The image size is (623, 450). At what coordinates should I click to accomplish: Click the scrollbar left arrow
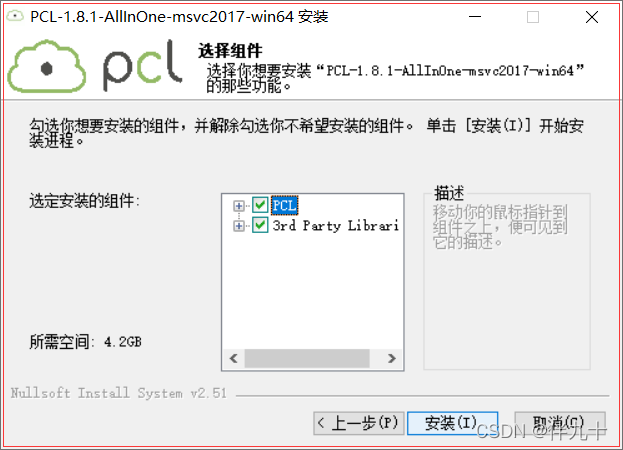[234, 358]
